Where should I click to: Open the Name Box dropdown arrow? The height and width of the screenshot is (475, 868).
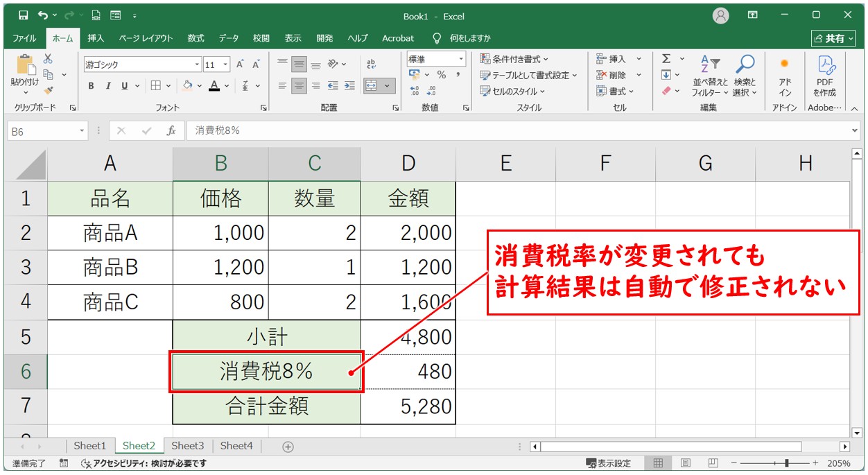coord(82,130)
